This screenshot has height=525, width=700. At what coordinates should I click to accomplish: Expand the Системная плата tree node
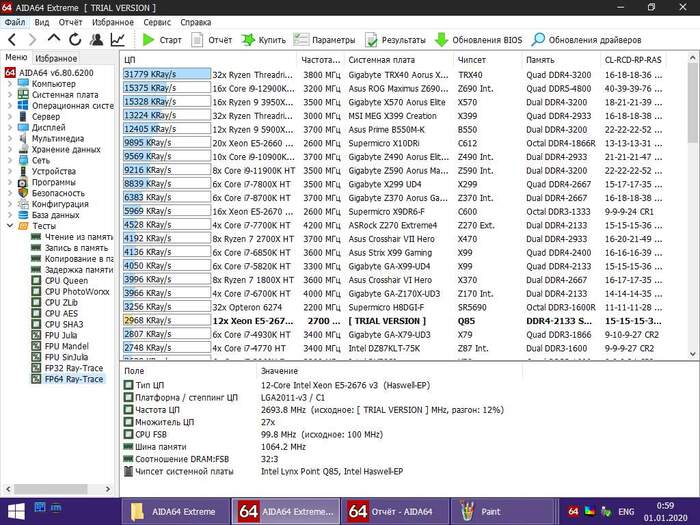click(10, 95)
